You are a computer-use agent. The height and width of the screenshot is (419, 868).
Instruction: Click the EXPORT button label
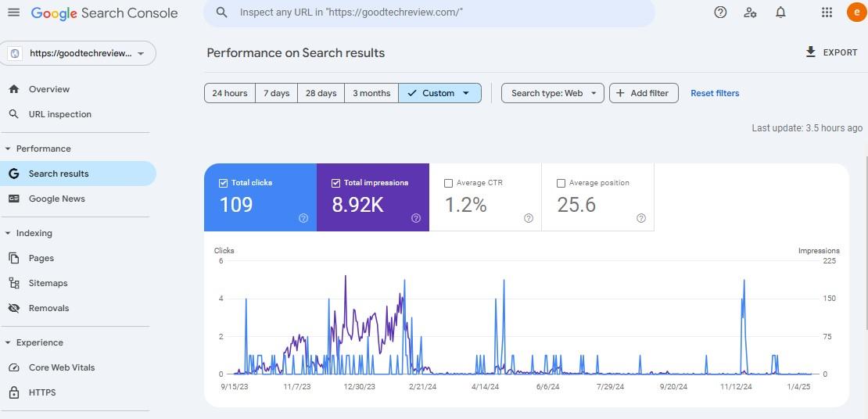(841, 52)
